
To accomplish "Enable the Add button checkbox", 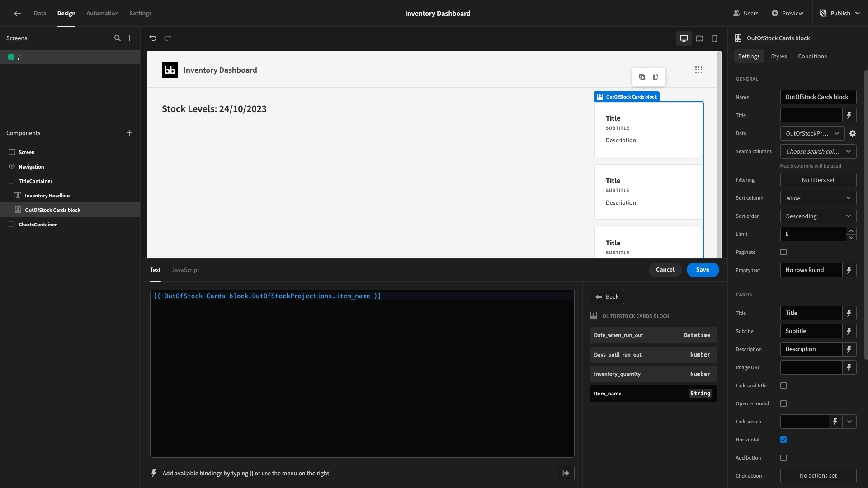I will [783, 458].
